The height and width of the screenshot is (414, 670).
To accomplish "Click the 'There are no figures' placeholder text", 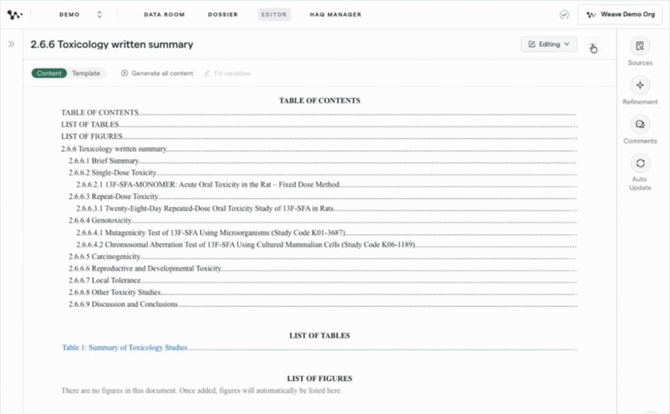I will tap(201, 391).
